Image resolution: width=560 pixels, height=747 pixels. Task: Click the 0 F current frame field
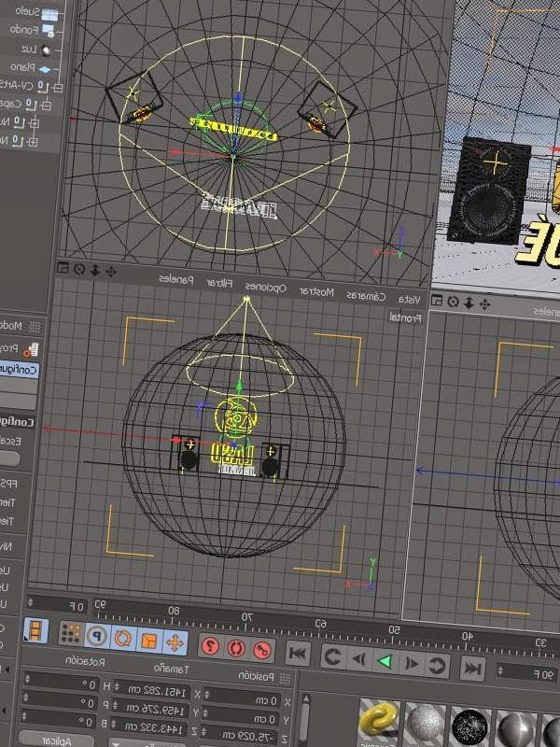tap(59, 605)
